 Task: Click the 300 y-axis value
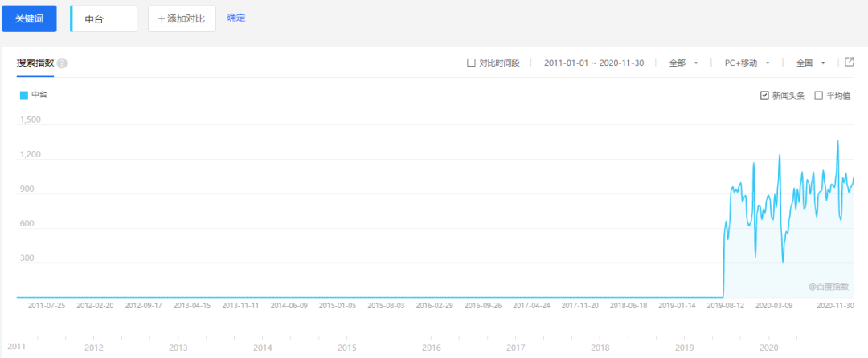tap(27, 258)
